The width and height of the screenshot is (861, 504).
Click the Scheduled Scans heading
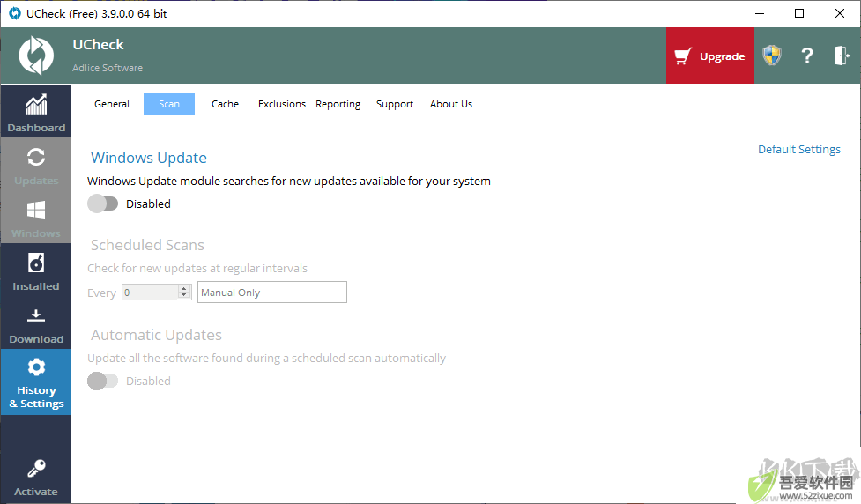coord(147,245)
